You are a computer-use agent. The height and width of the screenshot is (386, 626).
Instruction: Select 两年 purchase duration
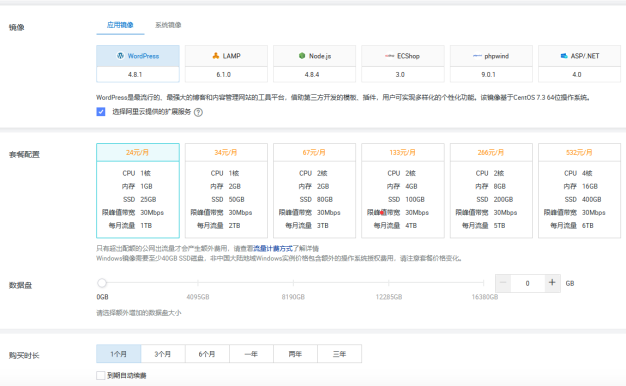click(x=295, y=354)
